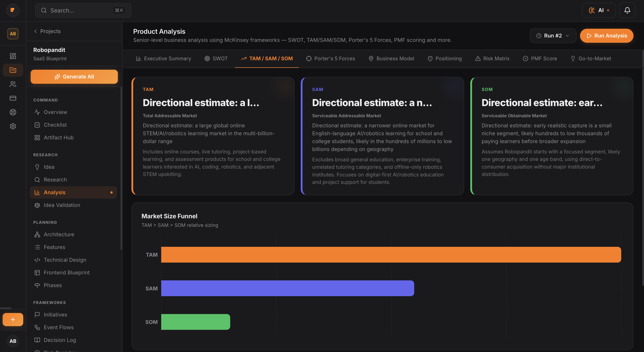Click the app logo icon at top left
Screen dimensions: 644x352
click(12, 10)
